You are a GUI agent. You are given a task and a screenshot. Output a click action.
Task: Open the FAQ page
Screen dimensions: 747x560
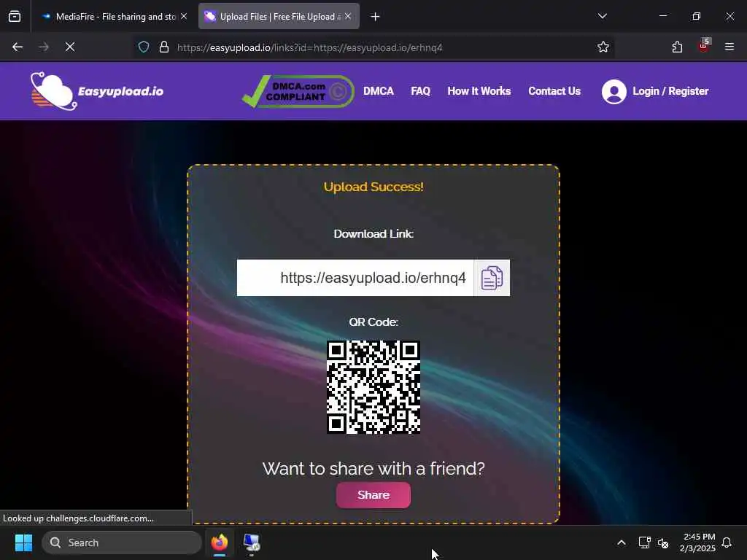coord(420,91)
